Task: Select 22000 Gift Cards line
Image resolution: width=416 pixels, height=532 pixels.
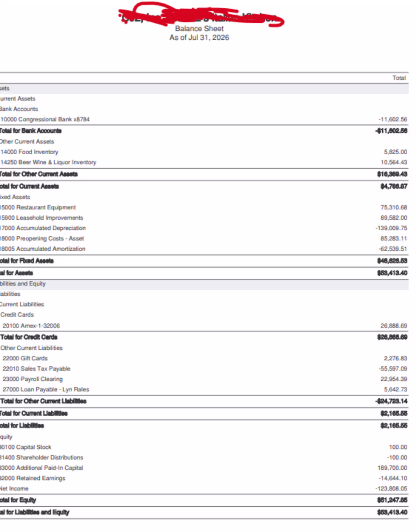Action: tap(204, 358)
